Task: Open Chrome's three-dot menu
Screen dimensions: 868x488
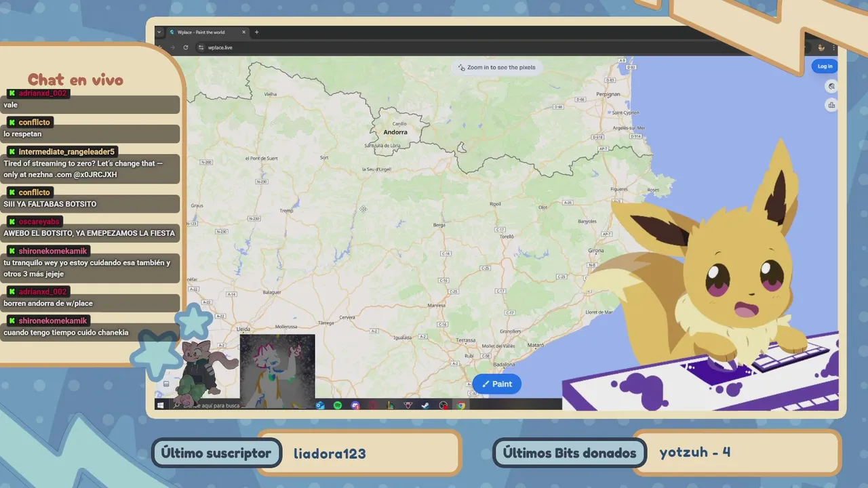Action: coord(833,47)
